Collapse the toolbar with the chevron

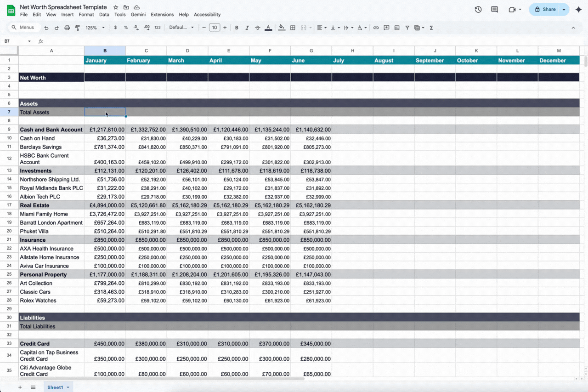click(573, 28)
